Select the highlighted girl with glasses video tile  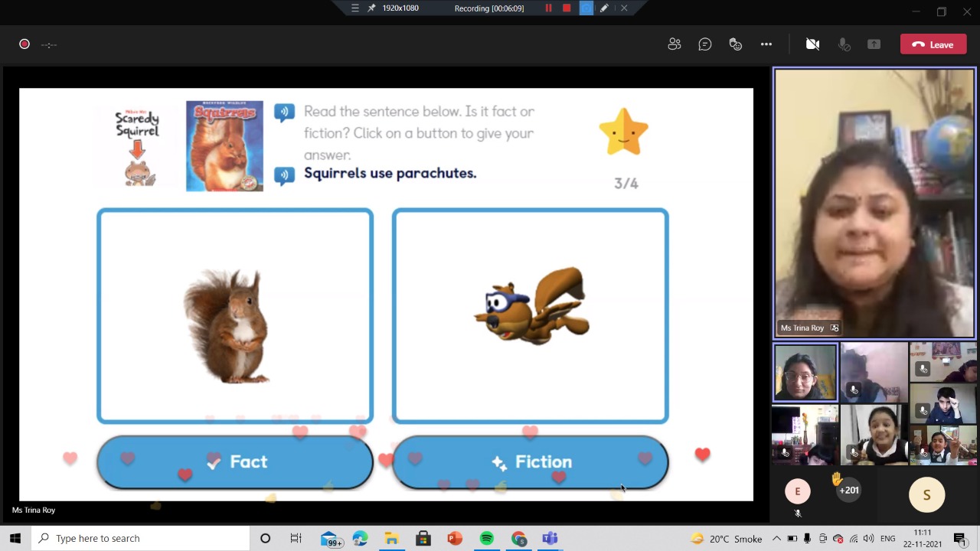pos(805,373)
